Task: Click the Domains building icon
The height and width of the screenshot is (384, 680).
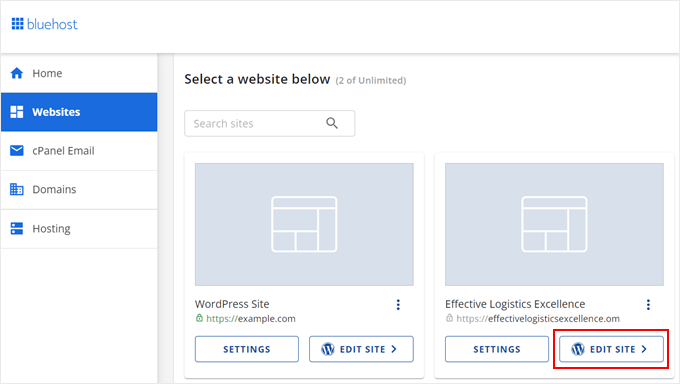Action: [x=17, y=189]
